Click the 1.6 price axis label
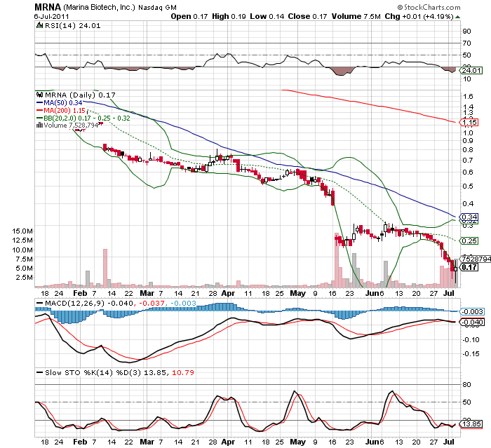This screenshot has width=491, height=448. [x=468, y=97]
